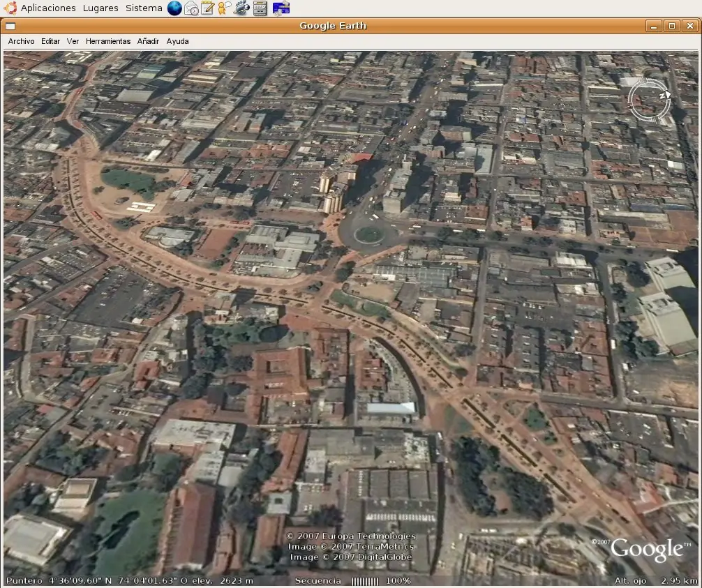The image size is (702, 588).
Task: Open the Aplicaciones menu in the top panel
Action: [48, 8]
